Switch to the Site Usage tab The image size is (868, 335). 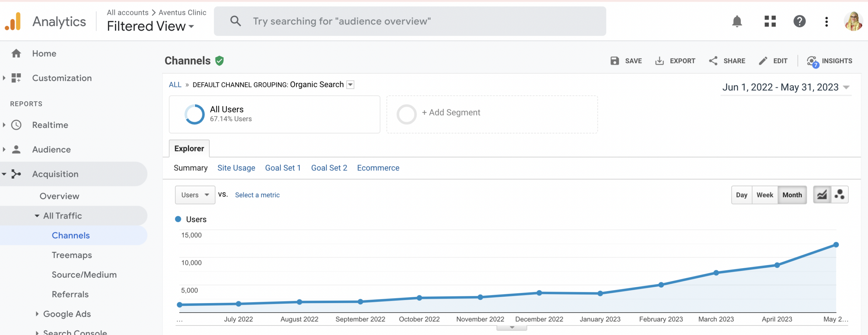click(236, 168)
